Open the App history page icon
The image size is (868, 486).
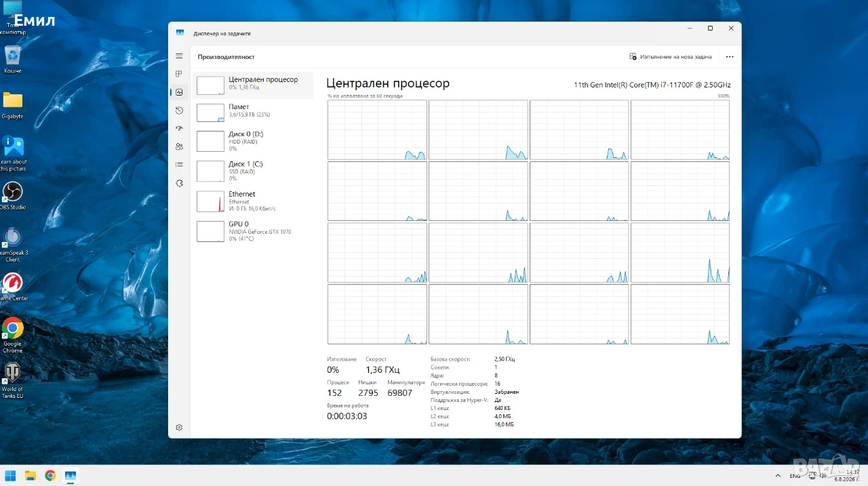coord(179,110)
